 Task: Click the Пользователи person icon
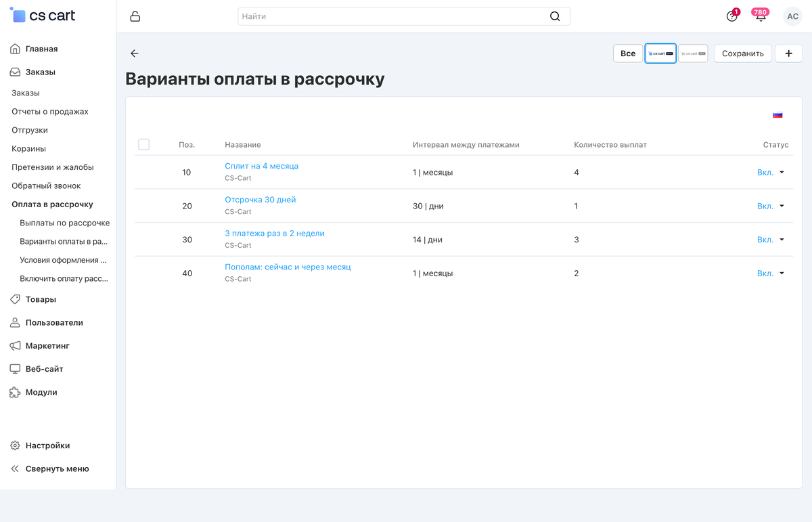[15, 322]
